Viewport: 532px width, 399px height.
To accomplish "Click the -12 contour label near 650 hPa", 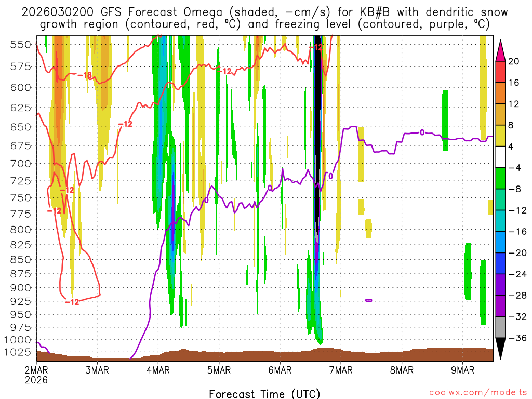I will pyautogui.click(x=125, y=124).
